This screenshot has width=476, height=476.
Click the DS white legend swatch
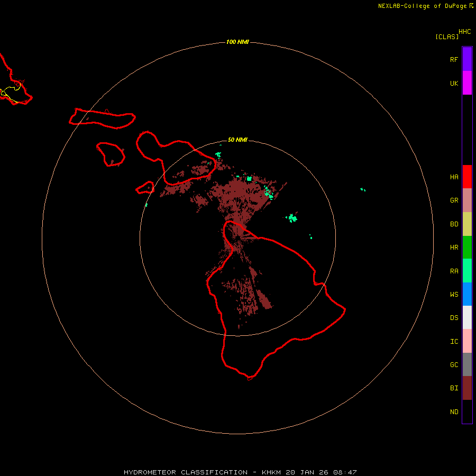pos(467,317)
